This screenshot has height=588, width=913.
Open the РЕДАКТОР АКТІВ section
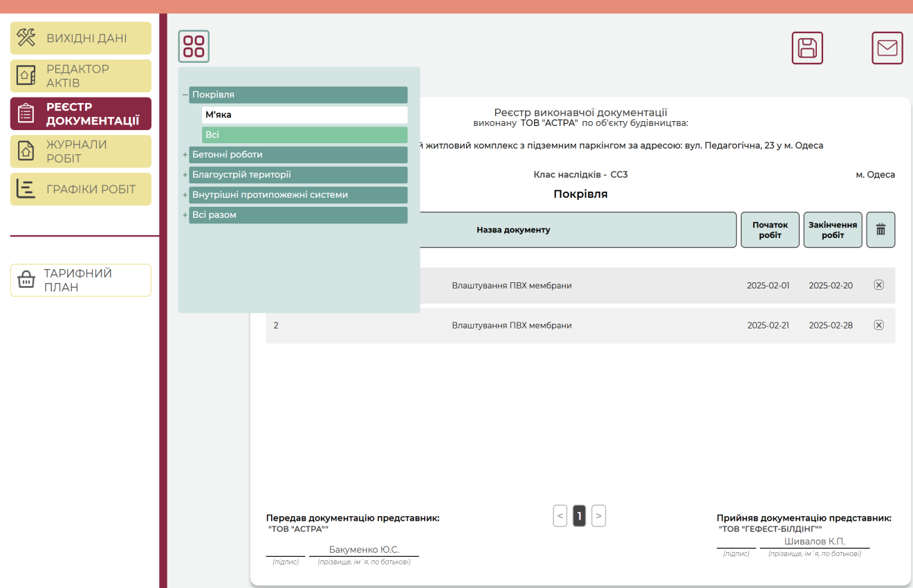pyautogui.click(x=81, y=76)
